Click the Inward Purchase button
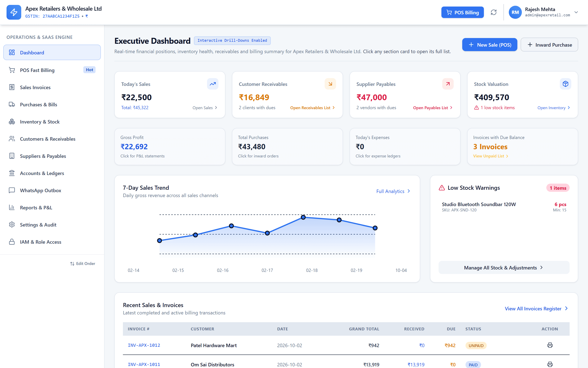 [549, 45]
